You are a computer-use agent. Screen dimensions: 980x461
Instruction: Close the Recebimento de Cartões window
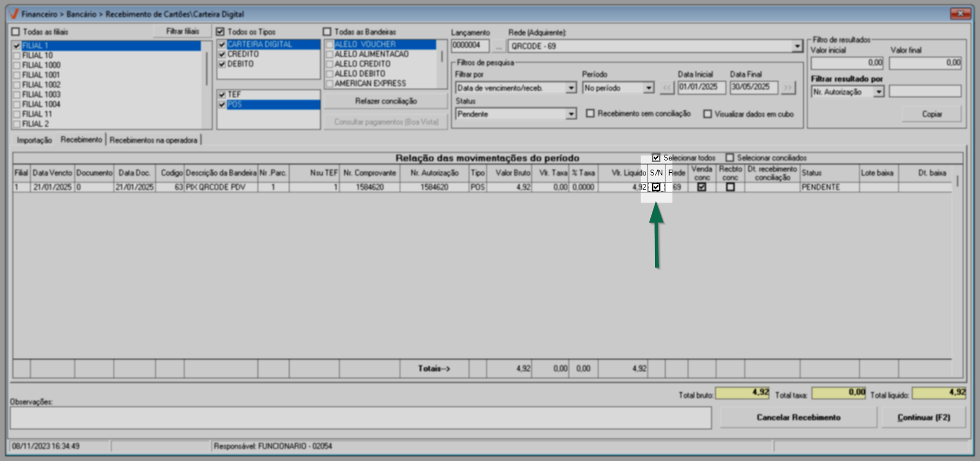point(960,14)
